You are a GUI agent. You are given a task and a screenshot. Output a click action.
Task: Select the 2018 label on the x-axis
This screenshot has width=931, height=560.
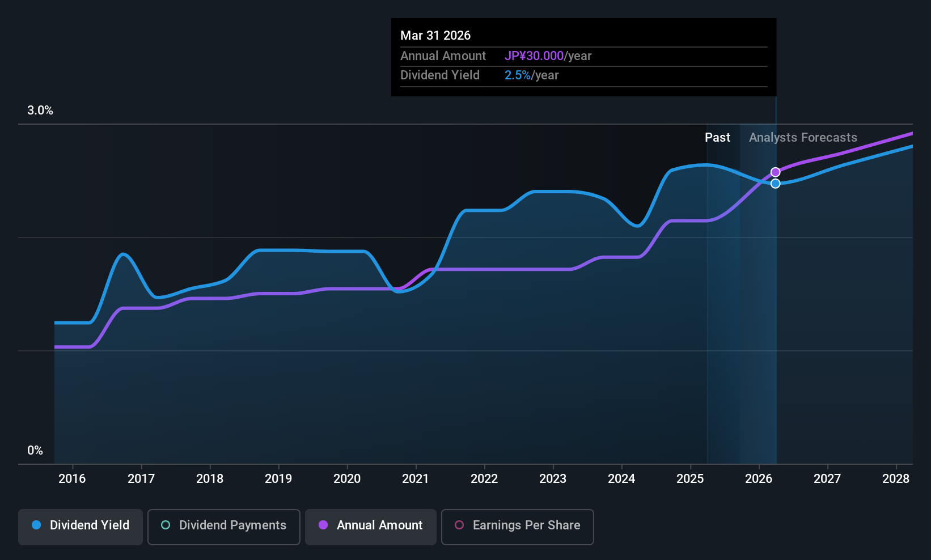[x=210, y=479]
